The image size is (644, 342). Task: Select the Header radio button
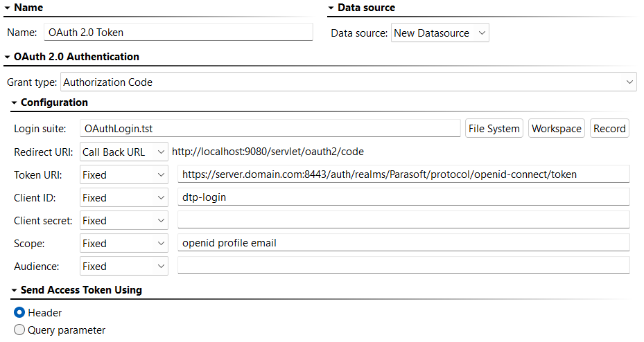19,313
